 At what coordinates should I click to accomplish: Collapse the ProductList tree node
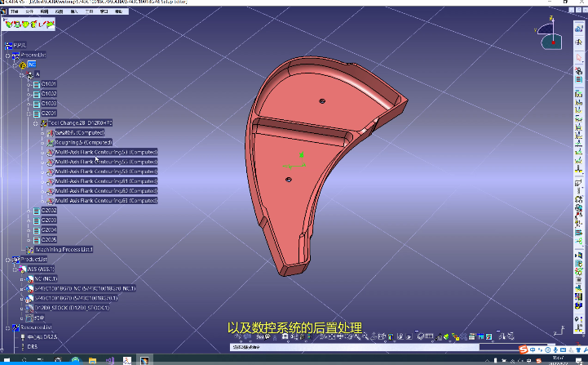(x=7, y=259)
